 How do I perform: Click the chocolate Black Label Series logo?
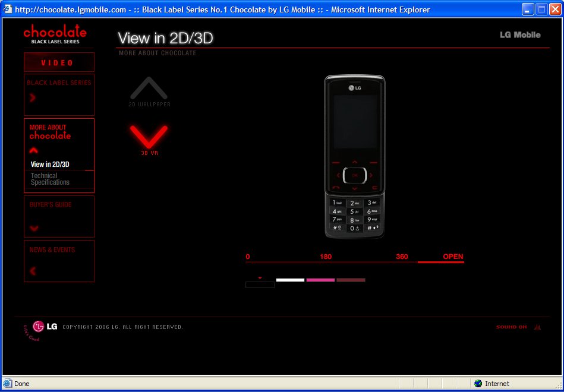coord(55,34)
